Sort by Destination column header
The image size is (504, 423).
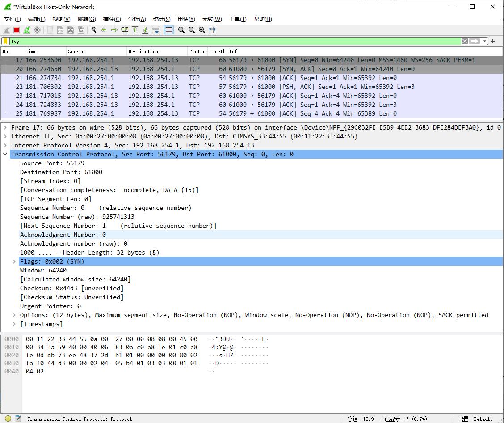click(x=157, y=51)
